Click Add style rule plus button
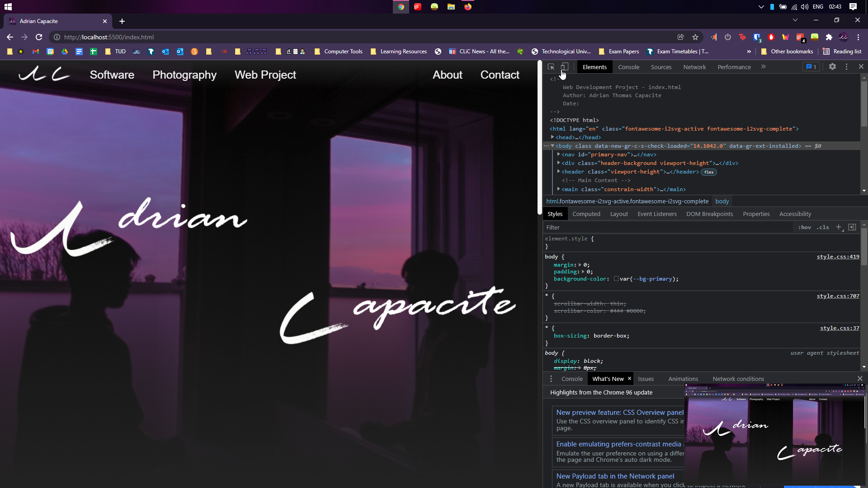Image resolution: width=868 pixels, height=488 pixels. click(840, 227)
